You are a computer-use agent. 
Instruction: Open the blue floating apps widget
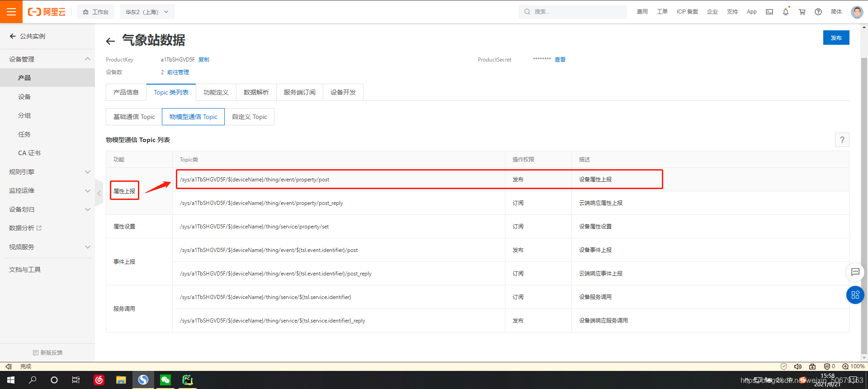point(855,295)
